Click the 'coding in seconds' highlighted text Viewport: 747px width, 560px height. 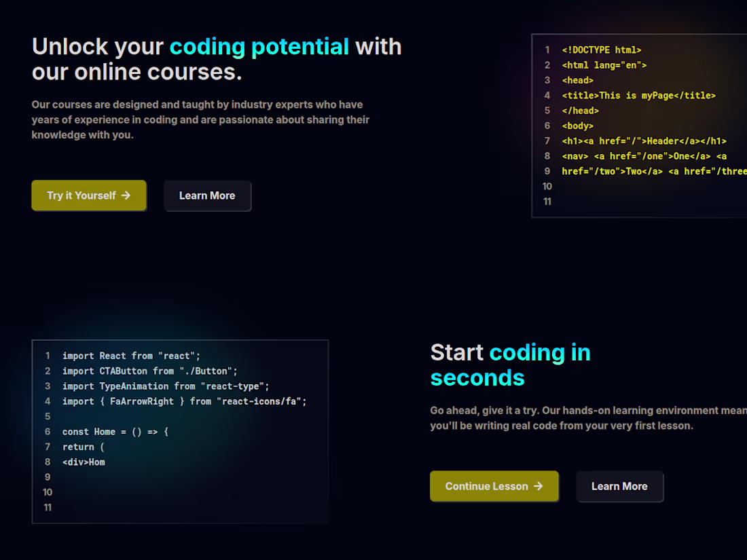[x=540, y=352]
